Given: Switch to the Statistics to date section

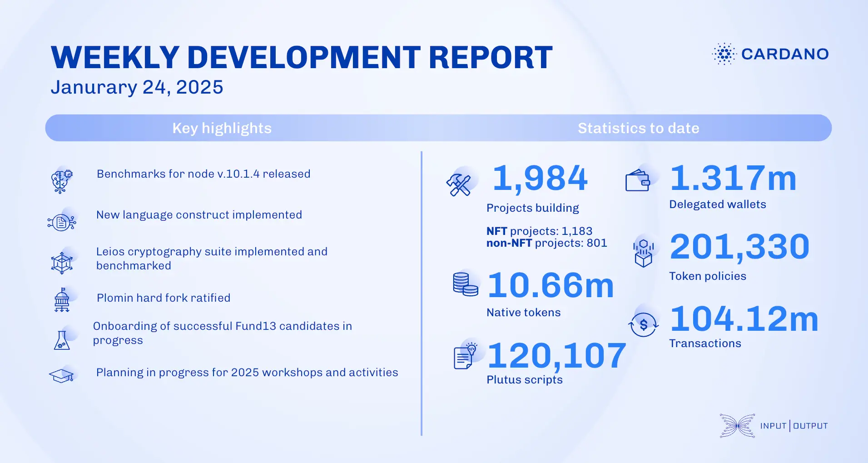Looking at the screenshot, I should click(x=639, y=128).
